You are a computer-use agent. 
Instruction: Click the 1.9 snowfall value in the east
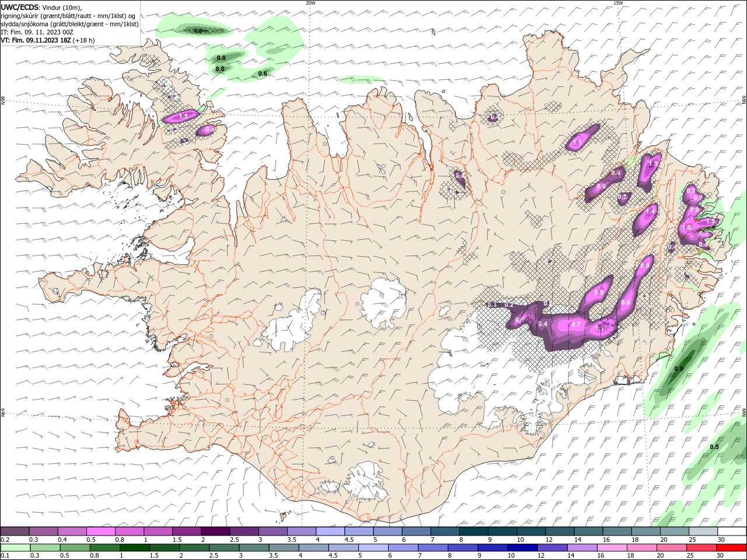click(x=653, y=164)
